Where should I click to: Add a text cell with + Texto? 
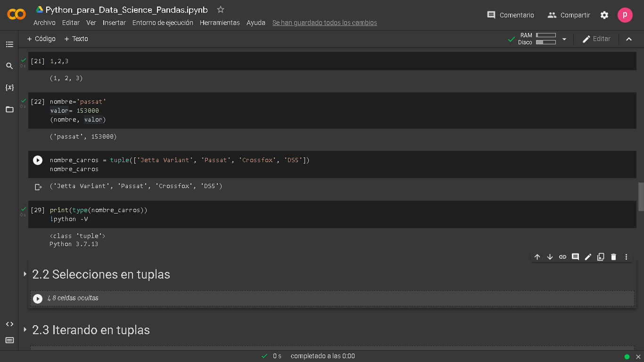[76, 39]
